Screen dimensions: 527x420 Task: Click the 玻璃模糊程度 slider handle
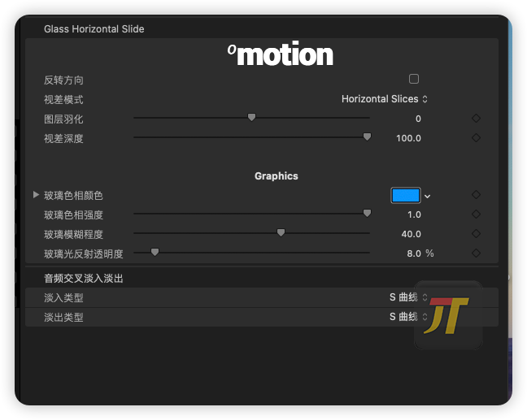(x=281, y=232)
